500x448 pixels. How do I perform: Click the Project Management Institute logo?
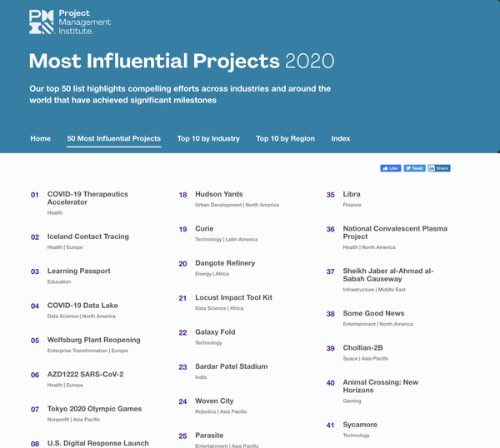[x=70, y=22]
